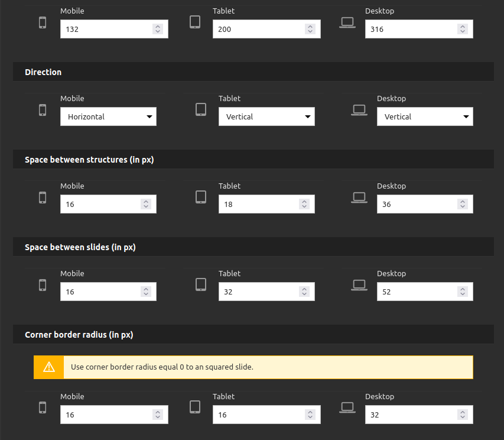Open the Mobile direction dropdown showing Horizontal
The height and width of the screenshot is (440, 504).
tap(108, 117)
